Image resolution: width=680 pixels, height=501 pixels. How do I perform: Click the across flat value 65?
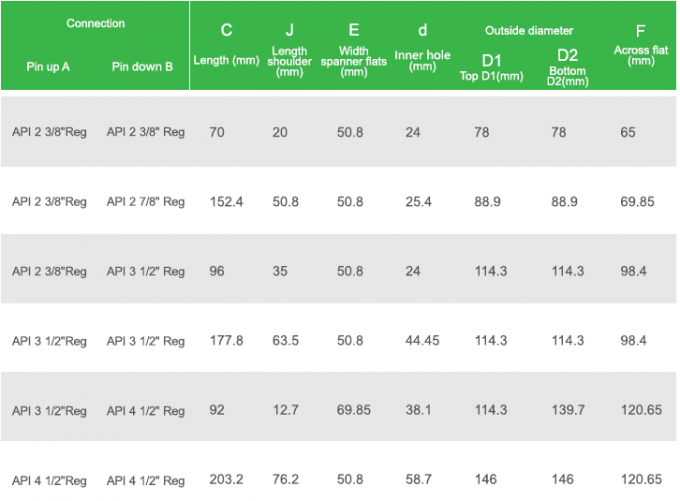[627, 132]
